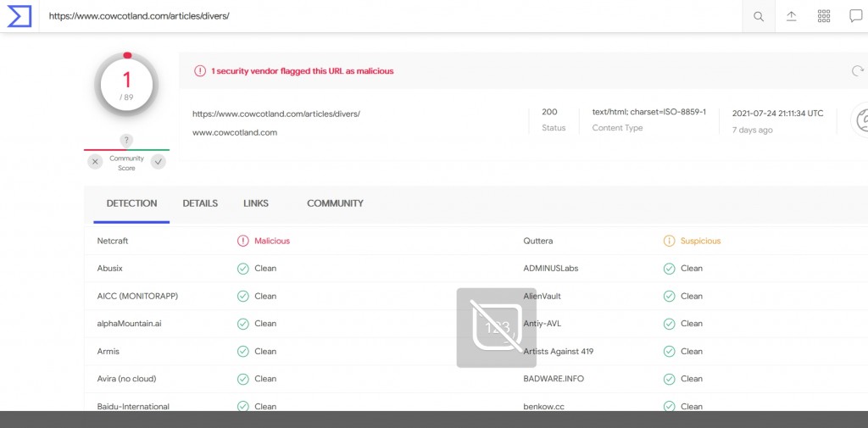Click the VirusTotal logo icon
This screenshot has height=428, width=868.
coord(19,16)
